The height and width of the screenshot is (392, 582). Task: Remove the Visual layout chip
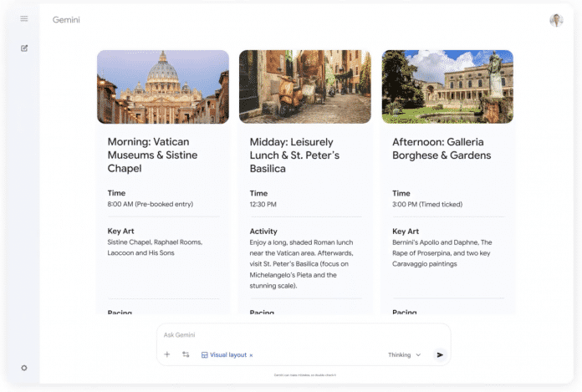252,355
